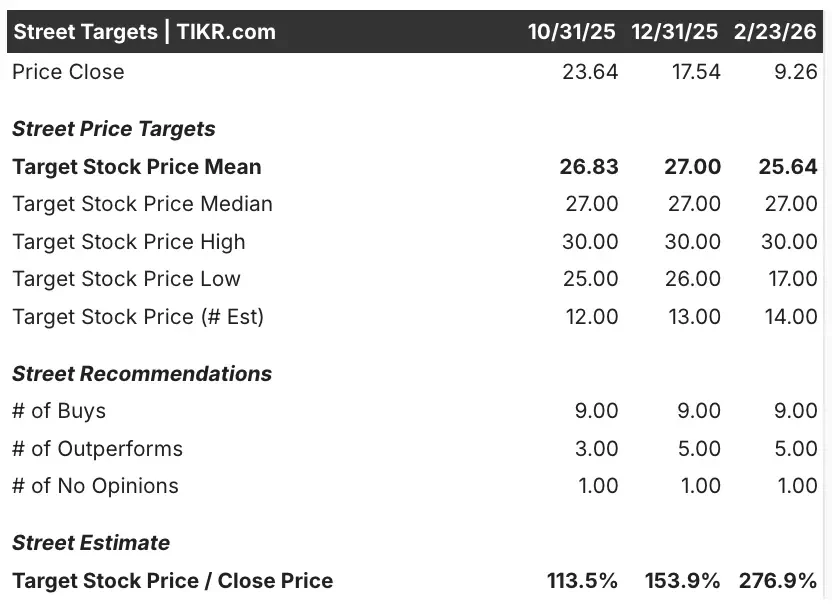Click the Target Stock Price High label
This screenshot has width=832, height=606.
tap(129, 242)
